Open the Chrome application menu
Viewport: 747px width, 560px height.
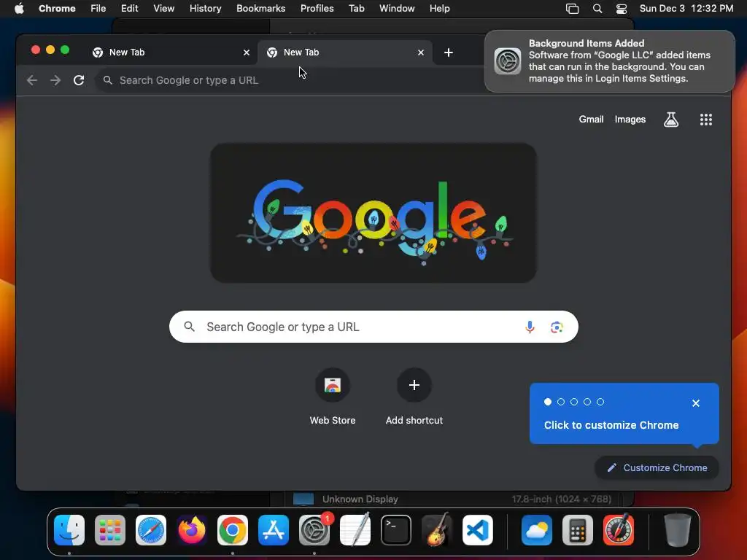[57, 9]
